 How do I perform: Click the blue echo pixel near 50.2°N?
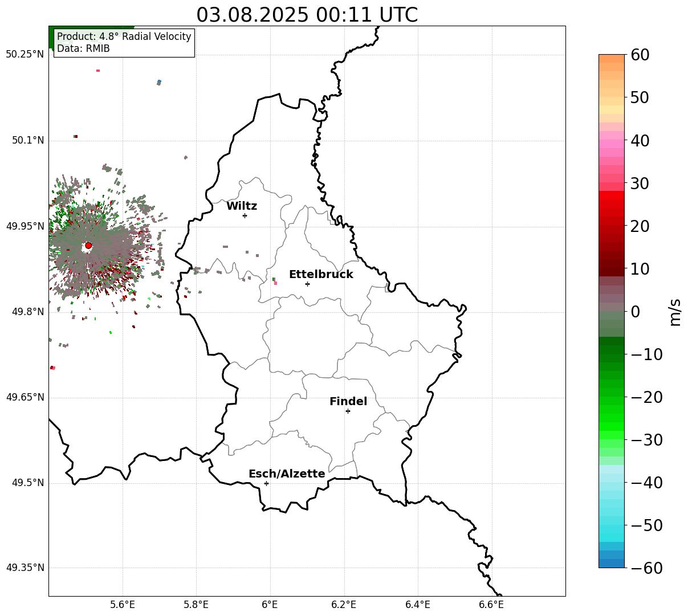159,83
